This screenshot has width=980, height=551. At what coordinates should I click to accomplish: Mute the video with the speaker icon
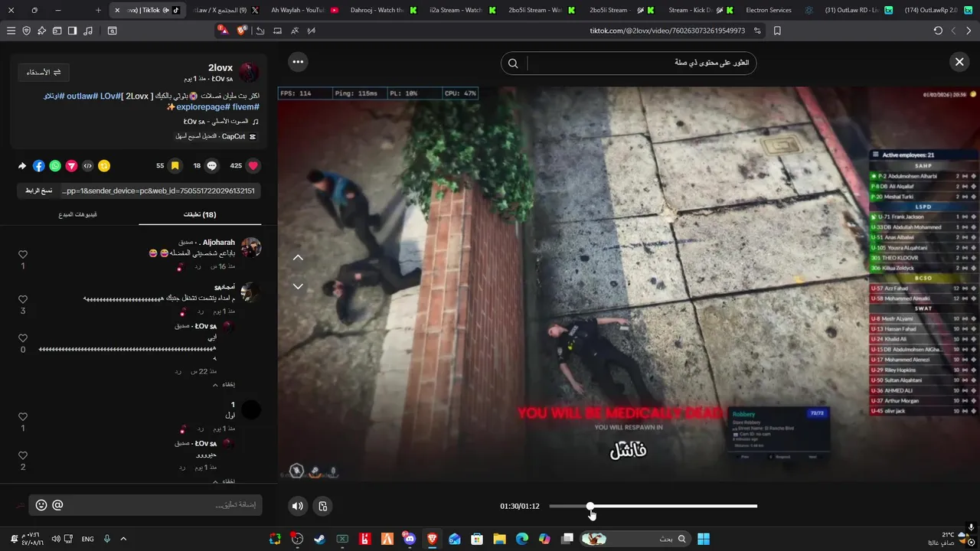[298, 506]
